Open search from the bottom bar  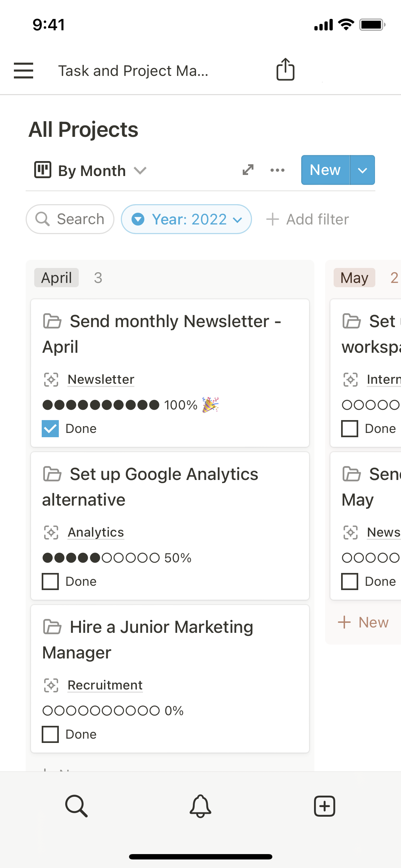(x=76, y=806)
